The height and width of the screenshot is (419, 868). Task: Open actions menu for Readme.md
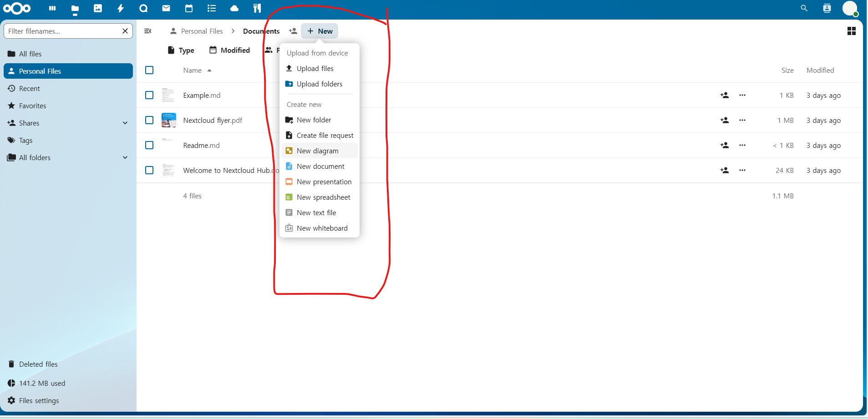click(742, 145)
